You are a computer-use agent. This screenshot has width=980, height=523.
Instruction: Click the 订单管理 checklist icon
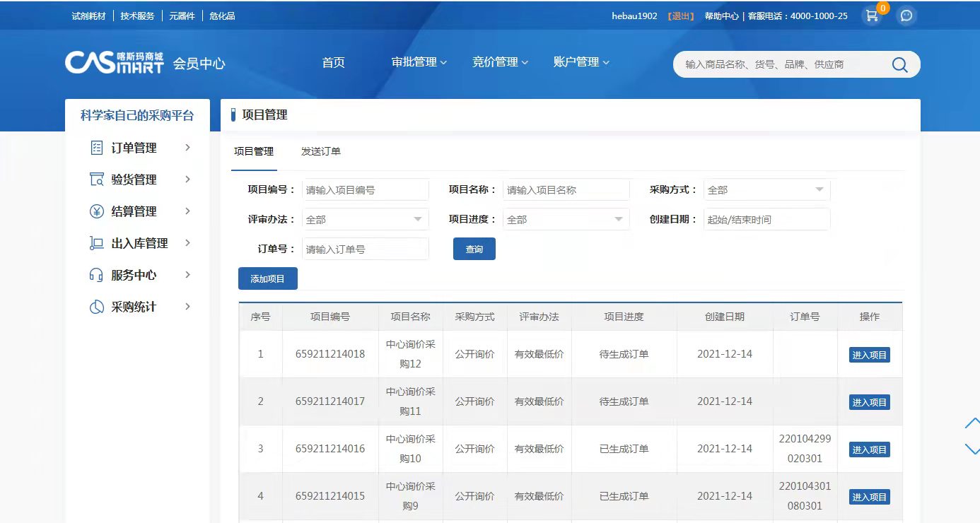click(x=97, y=148)
